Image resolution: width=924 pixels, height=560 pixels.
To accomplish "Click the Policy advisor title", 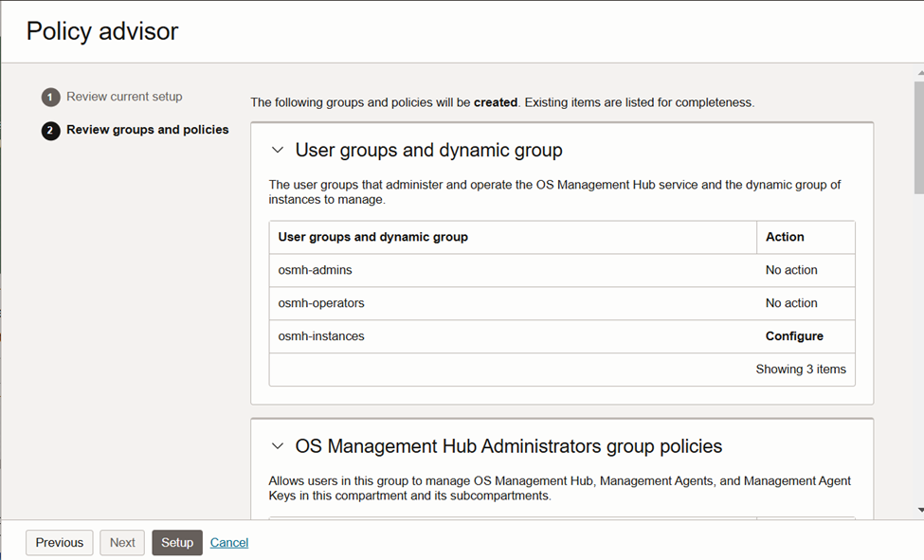I will (x=102, y=31).
